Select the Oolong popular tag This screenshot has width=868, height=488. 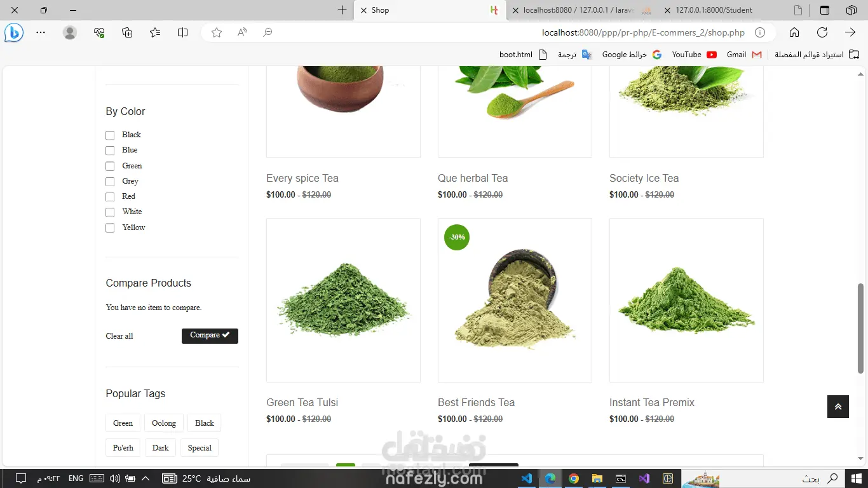coord(164,423)
